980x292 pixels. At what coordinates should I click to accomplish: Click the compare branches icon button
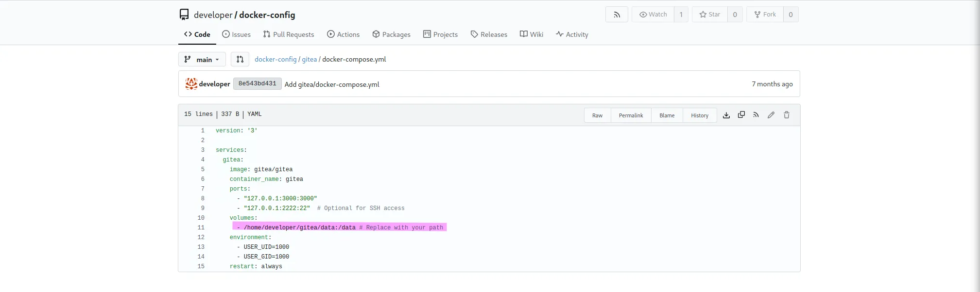tap(240, 59)
